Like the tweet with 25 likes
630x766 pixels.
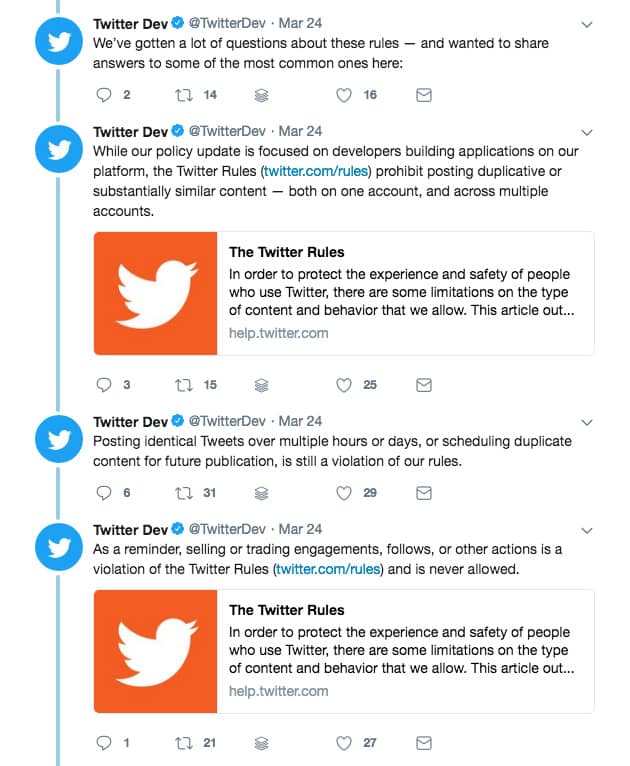[x=344, y=384]
